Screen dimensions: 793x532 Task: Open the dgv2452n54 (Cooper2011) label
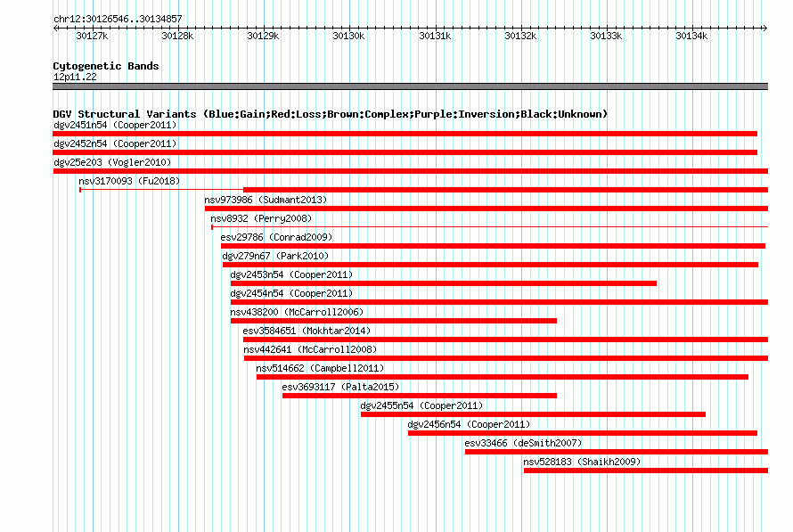click(115, 143)
